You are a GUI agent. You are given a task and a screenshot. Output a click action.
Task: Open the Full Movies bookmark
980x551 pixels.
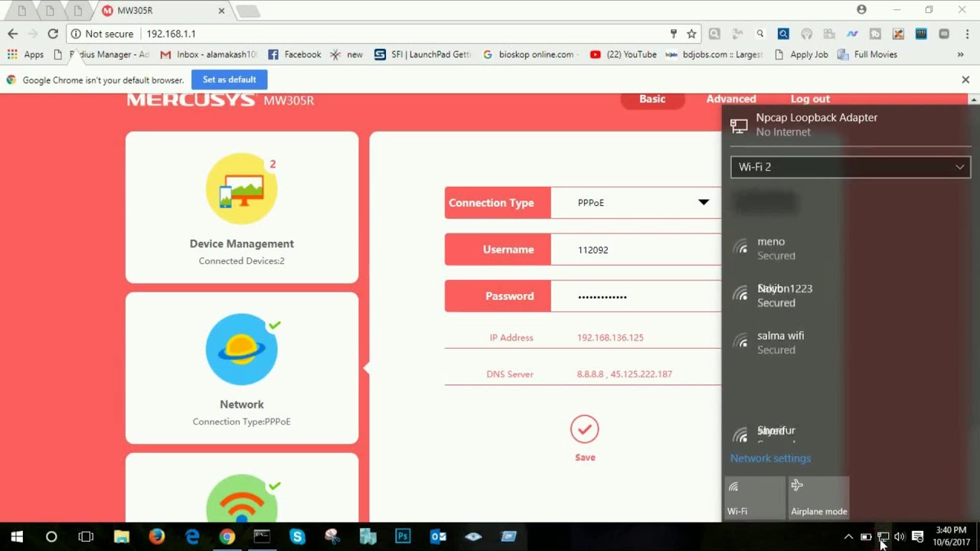coord(867,54)
